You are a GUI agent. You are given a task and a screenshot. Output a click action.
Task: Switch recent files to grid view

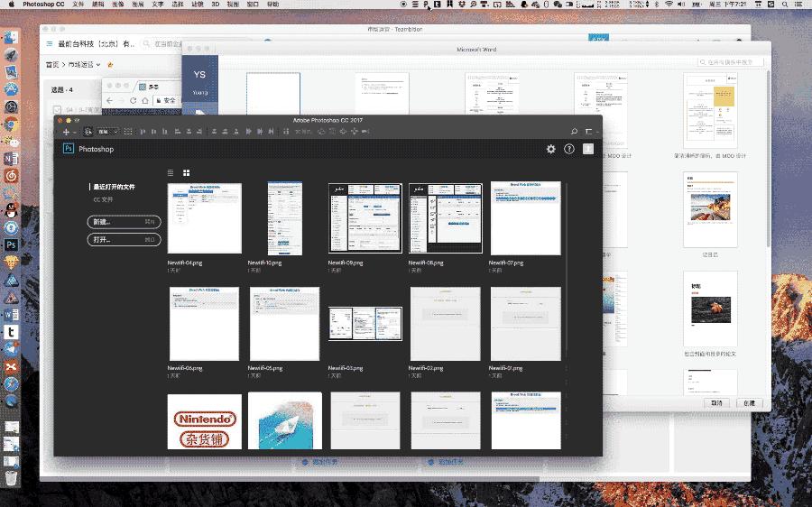(187, 173)
